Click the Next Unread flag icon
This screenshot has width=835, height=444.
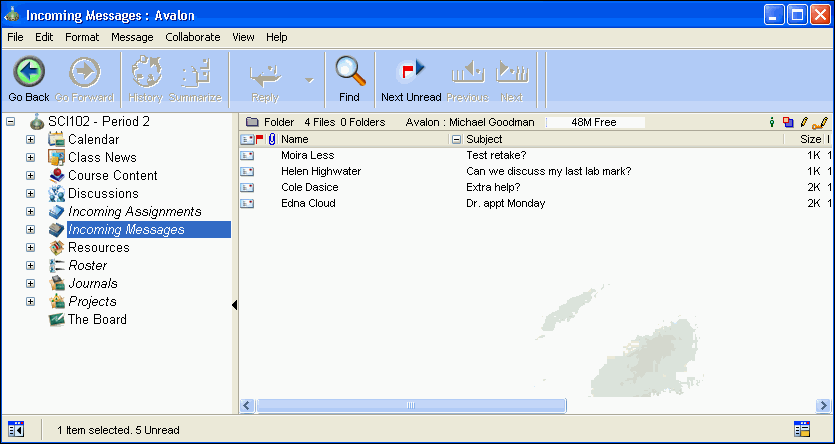coord(412,72)
